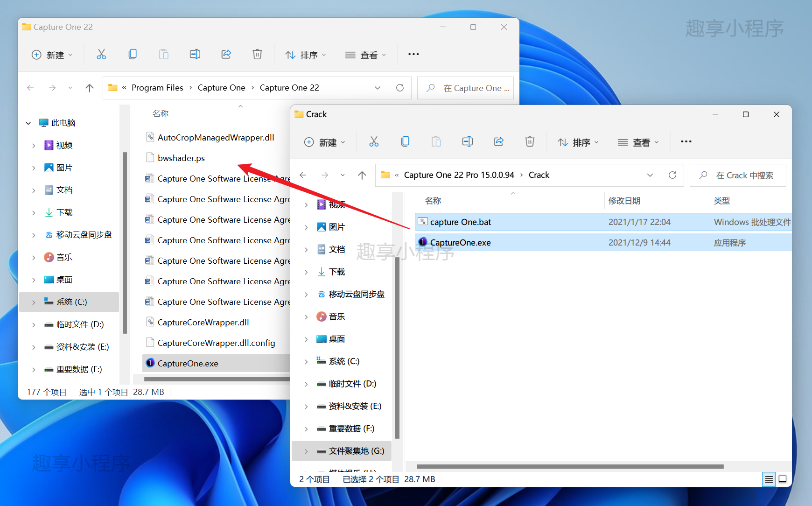This screenshot has height=506, width=812.
Task: Open the 查看 view dropdown in Crack window
Action: tap(638, 142)
